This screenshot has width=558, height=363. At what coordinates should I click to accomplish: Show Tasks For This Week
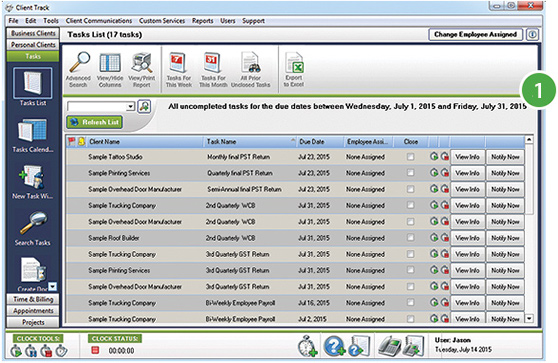pyautogui.click(x=178, y=70)
